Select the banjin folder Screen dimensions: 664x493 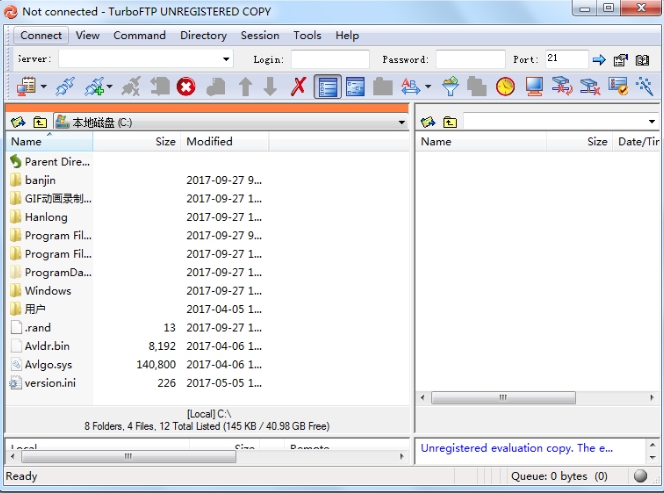point(33,180)
